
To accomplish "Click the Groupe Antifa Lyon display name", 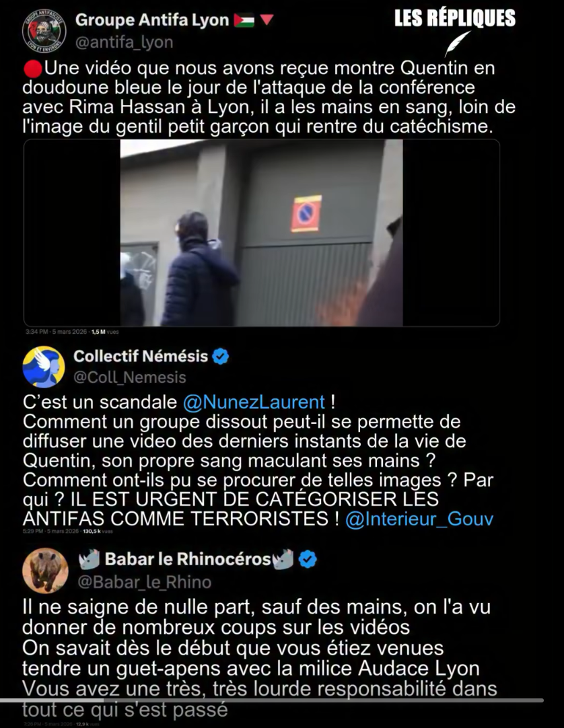I will 152,20.
